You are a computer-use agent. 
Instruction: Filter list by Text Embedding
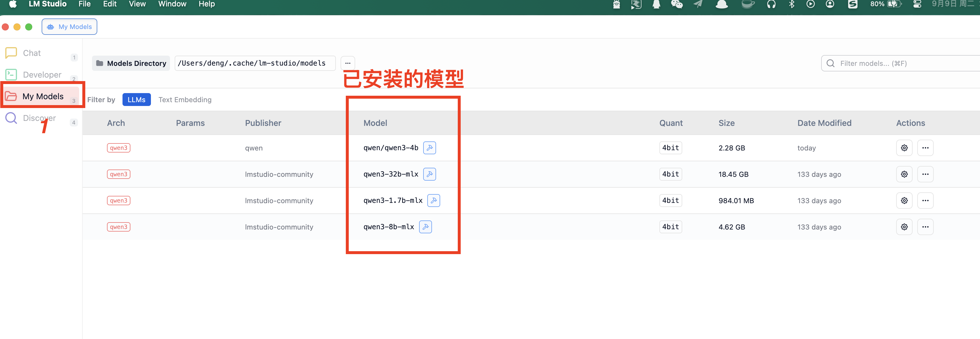click(x=185, y=100)
